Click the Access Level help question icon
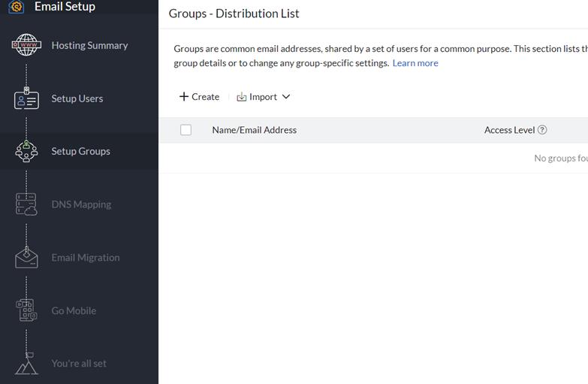The width and height of the screenshot is (588, 384). (x=542, y=130)
